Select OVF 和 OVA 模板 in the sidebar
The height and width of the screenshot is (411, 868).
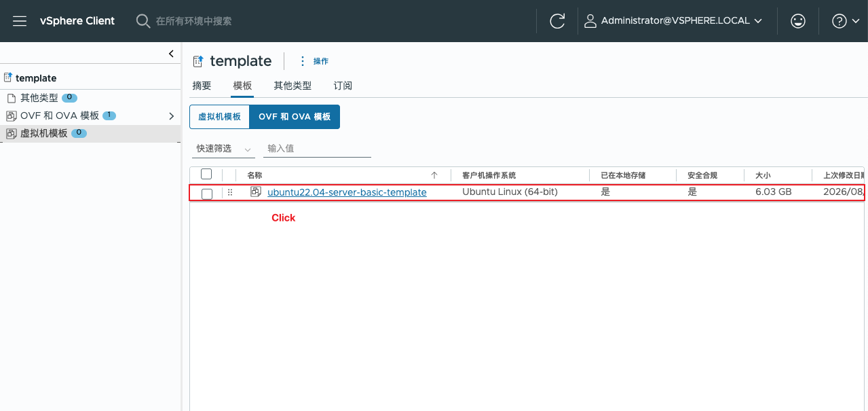60,116
